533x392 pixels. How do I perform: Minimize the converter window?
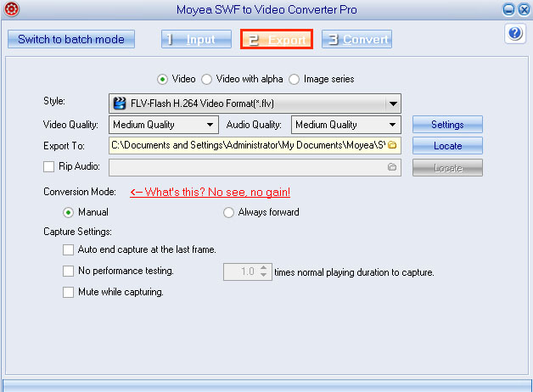tap(509, 9)
